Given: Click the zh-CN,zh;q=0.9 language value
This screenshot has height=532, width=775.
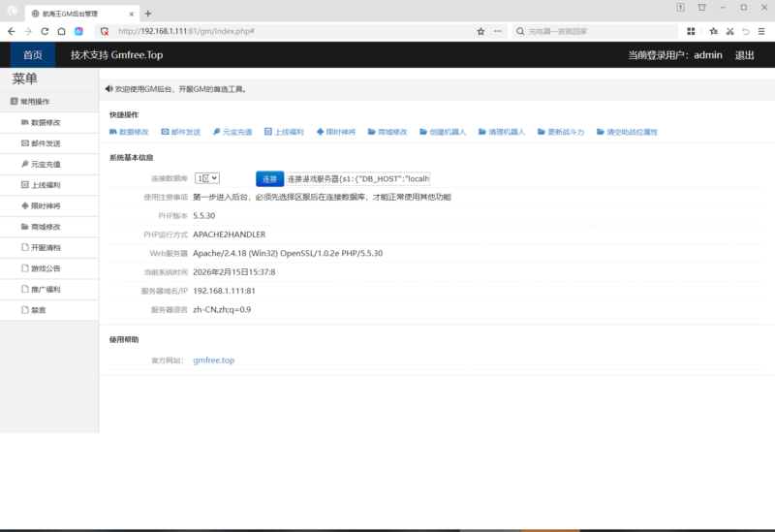Looking at the screenshot, I should point(222,309).
